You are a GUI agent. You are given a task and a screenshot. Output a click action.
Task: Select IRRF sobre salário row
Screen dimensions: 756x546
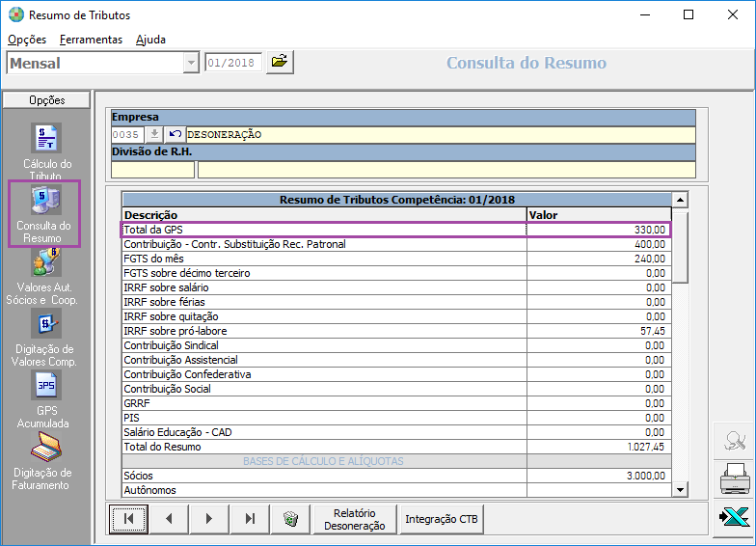pyautogui.click(x=396, y=287)
